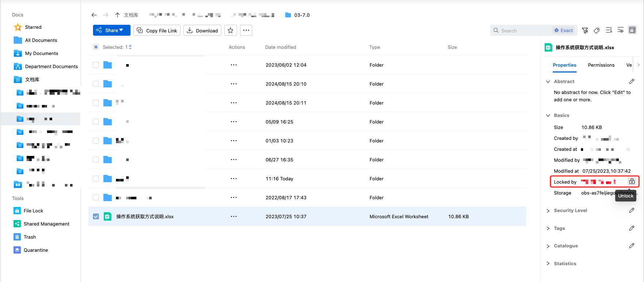Click the filter funnel icon
This screenshot has width=644, height=282.
click(x=585, y=31)
